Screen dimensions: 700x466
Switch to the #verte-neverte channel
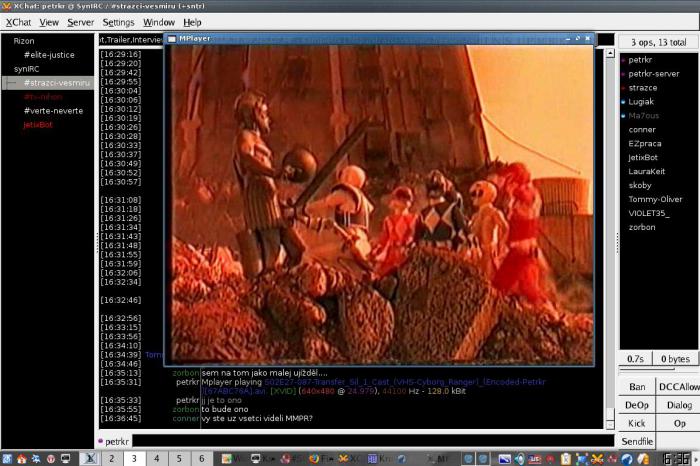click(x=53, y=111)
